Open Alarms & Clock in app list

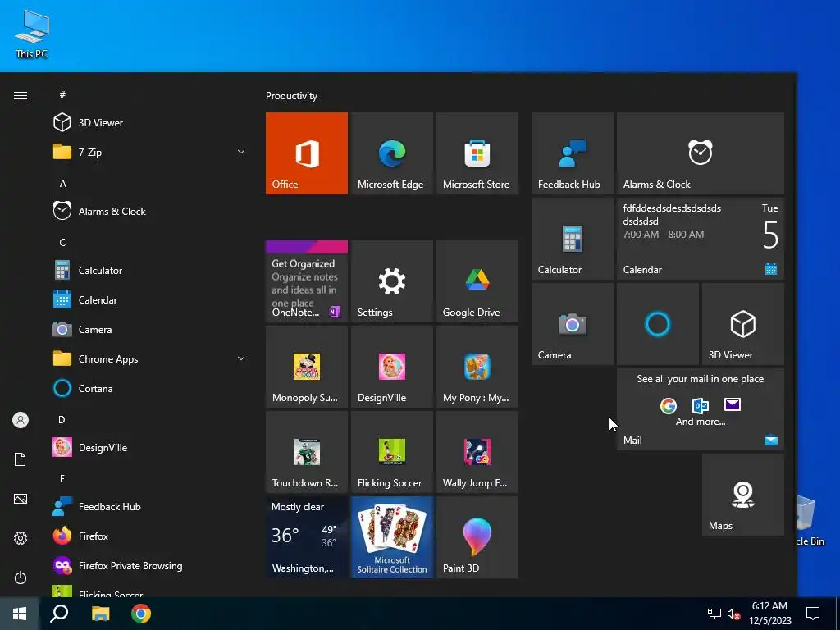tap(150, 211)
